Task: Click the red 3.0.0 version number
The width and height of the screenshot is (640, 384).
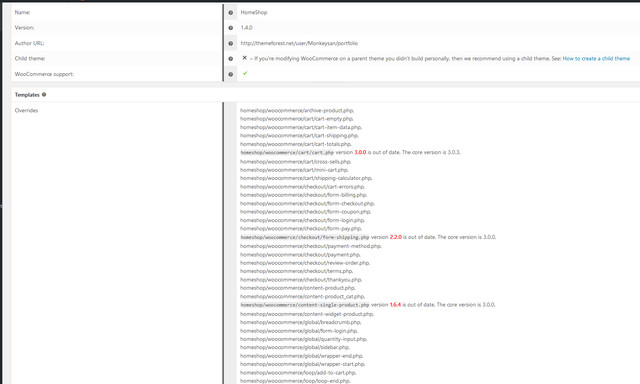Action: 360,152
